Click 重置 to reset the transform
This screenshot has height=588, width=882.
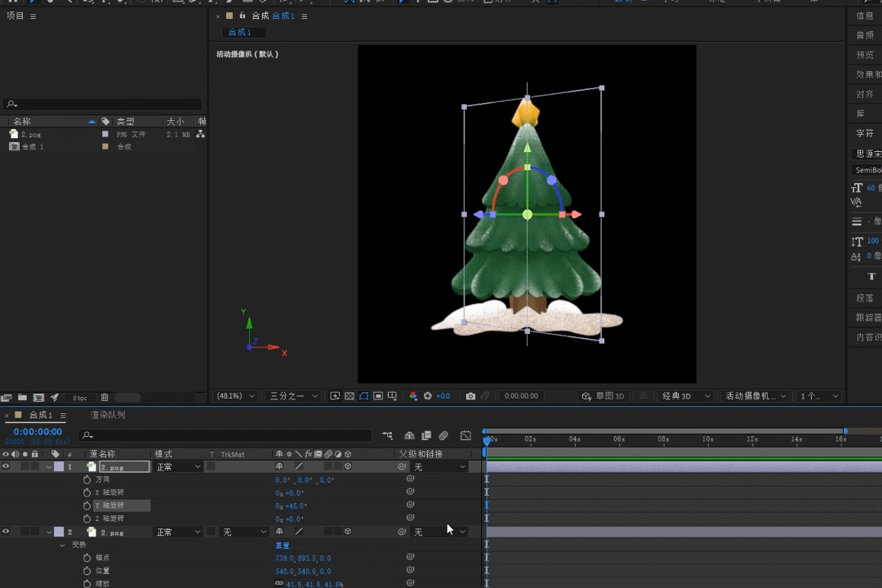point(282,545)
